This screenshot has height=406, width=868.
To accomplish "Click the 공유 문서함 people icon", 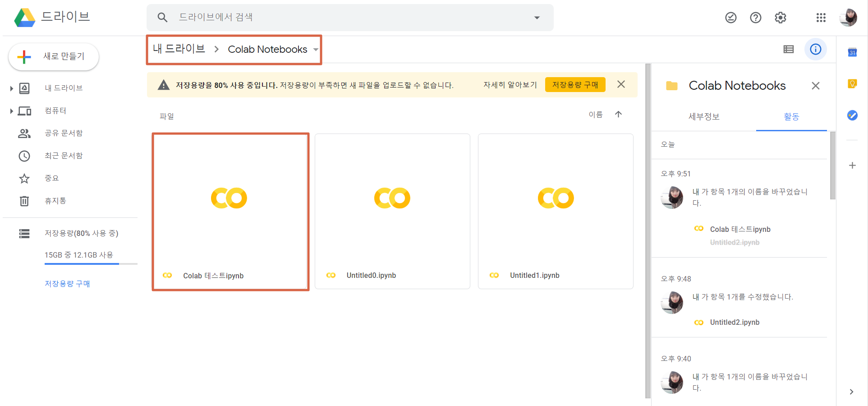I will (24, 134).
